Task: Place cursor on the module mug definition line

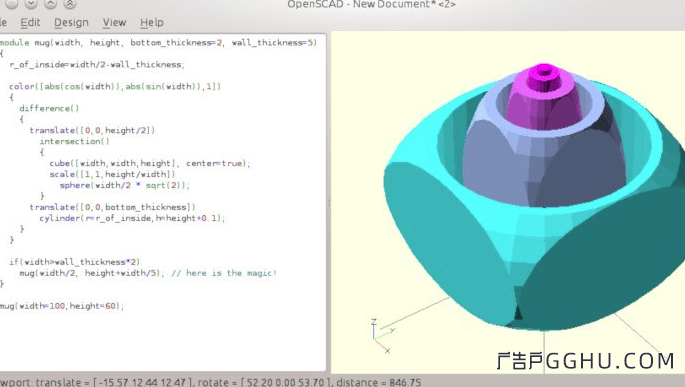Action: (159, 42)
